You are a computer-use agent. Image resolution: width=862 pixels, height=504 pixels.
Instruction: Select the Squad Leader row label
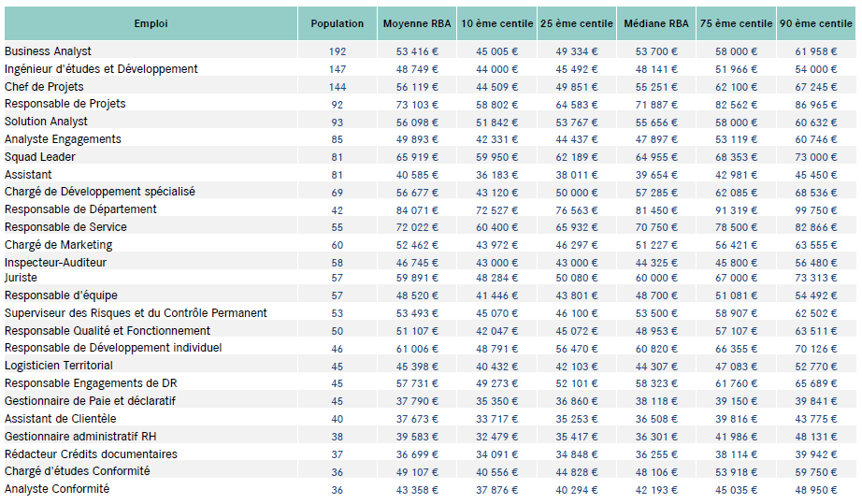(40, 157)
